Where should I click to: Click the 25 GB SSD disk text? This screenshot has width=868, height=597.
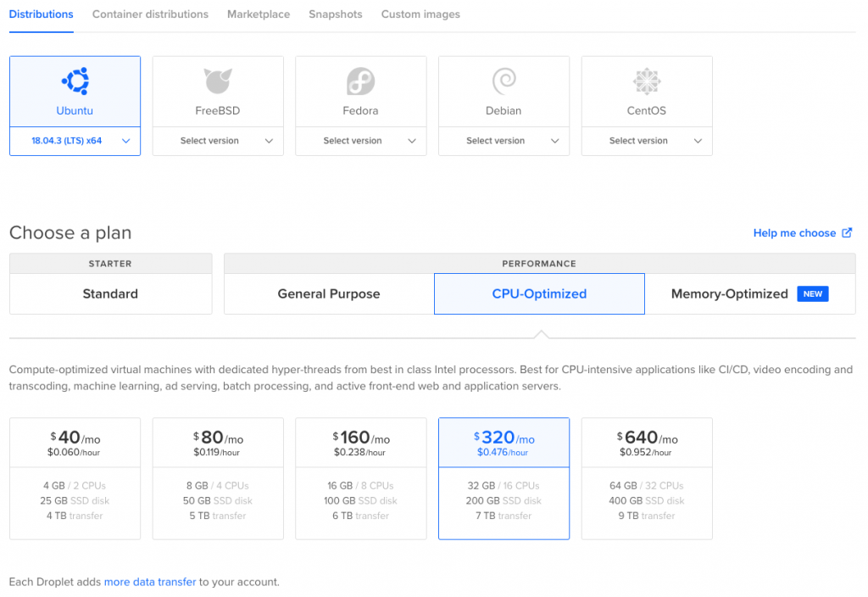(x=75, y=500)
